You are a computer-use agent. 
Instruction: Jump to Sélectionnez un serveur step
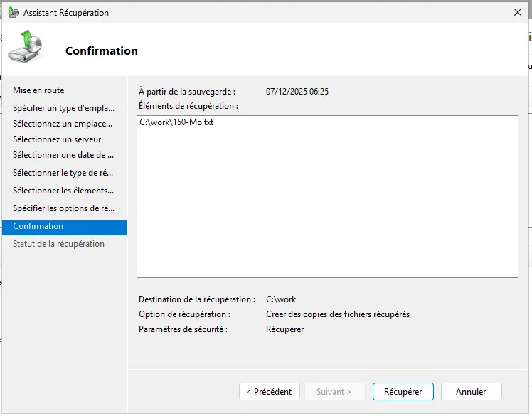click(57, 139)
